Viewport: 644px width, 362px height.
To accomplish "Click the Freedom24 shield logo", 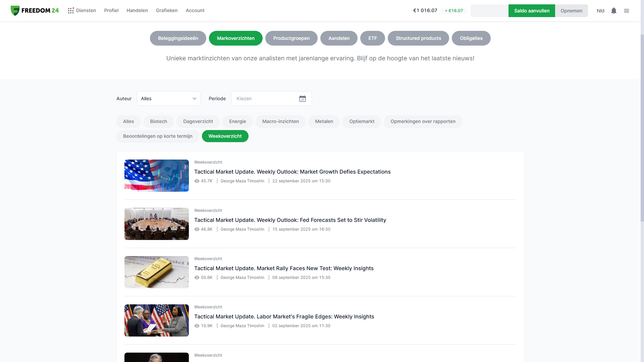I will pos(15,11).
